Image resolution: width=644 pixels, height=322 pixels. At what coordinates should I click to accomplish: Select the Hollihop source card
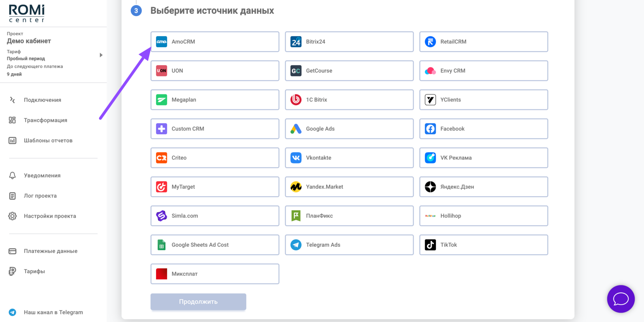click(x=483, y=216)
